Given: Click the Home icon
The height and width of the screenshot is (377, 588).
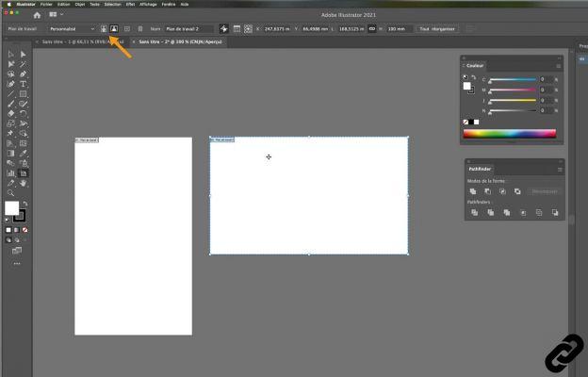Looking at the screenshot, I should [x=37, y=15].
